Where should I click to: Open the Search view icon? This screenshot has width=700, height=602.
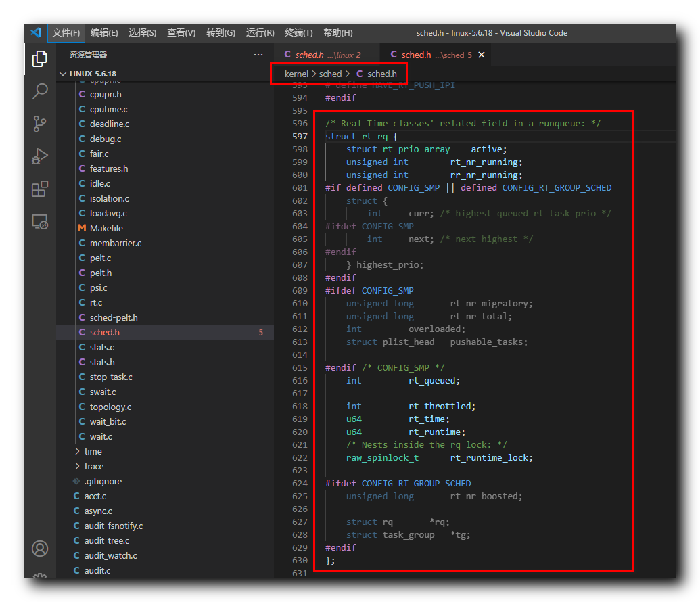[40, 91]
